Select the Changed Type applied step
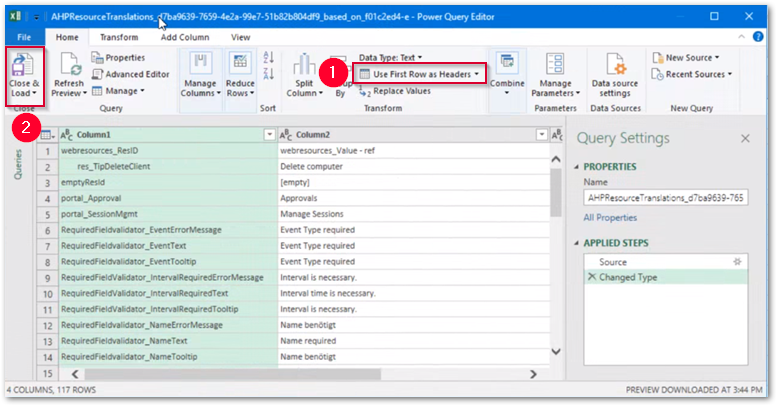The width and height of the screenshot is (777, 406). pos(666,277)
